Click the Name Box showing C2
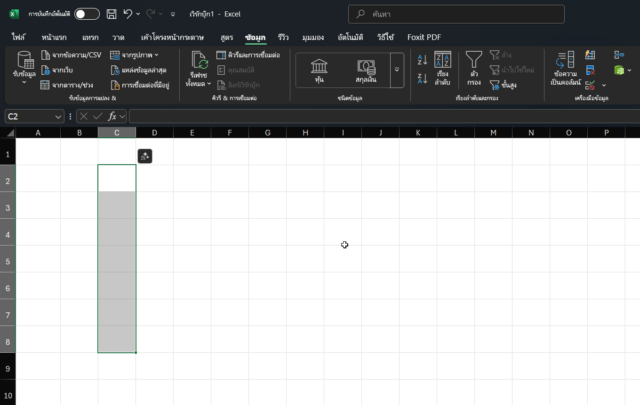This screenshot has height=405, width=640. 29,116
